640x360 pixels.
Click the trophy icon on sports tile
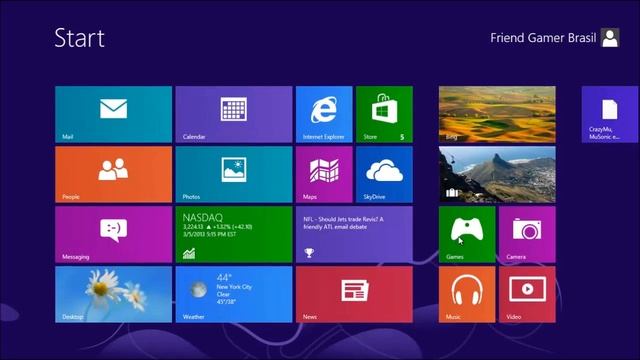(309, 253)
